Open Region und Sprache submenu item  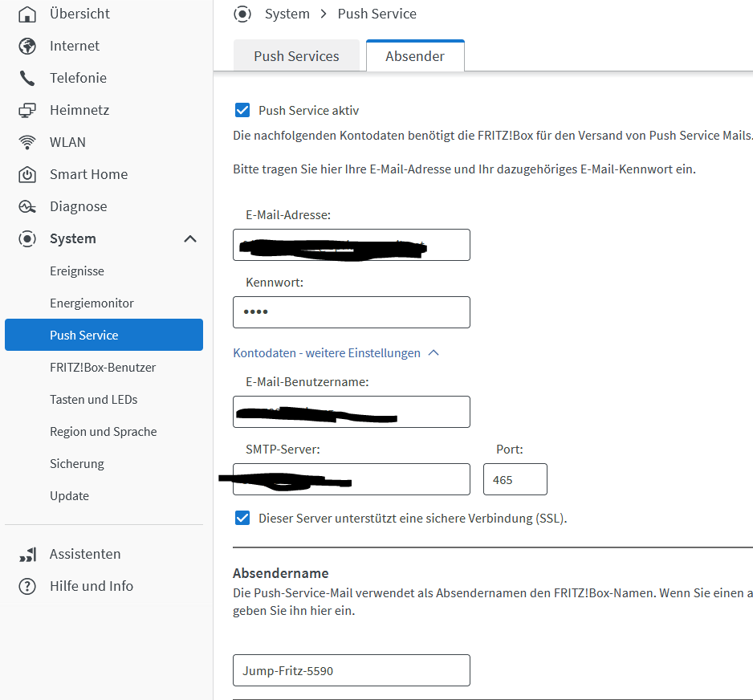104,432
